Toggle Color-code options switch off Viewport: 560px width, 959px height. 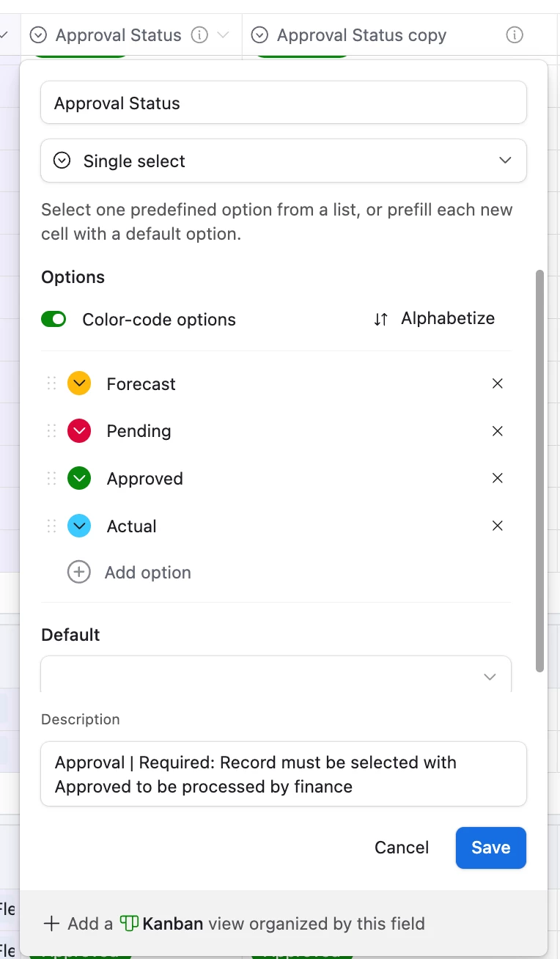click(54, 319)
